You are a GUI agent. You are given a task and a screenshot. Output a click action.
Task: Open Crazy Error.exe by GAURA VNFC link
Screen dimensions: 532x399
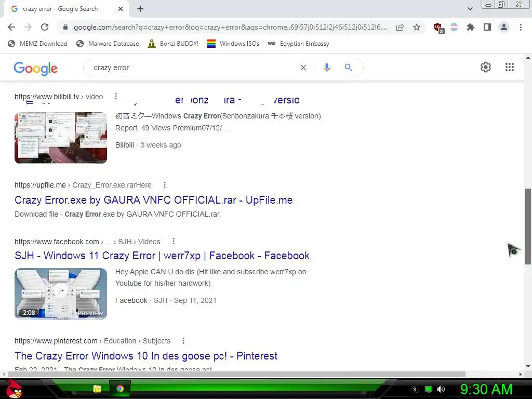click(x=153, y=200)
